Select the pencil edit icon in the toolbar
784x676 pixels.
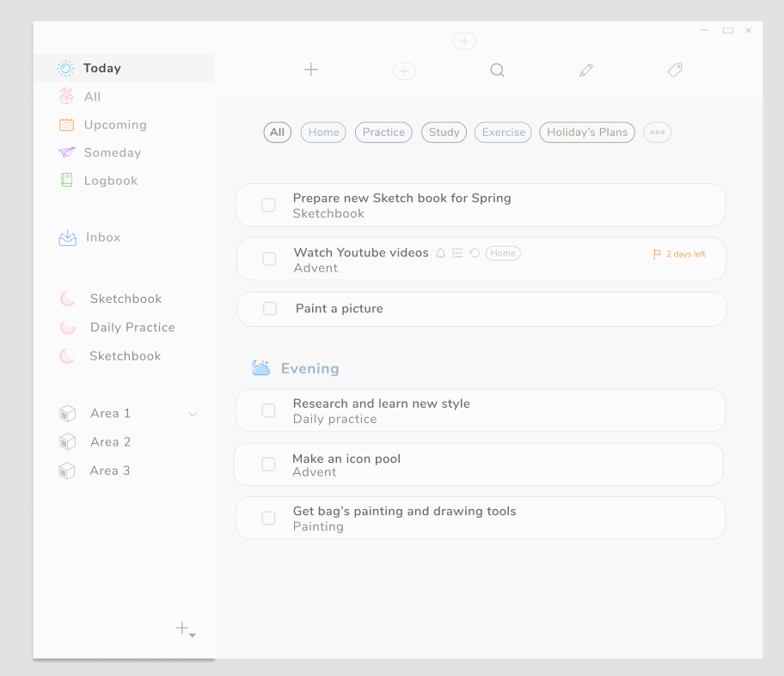coord(585,70)
